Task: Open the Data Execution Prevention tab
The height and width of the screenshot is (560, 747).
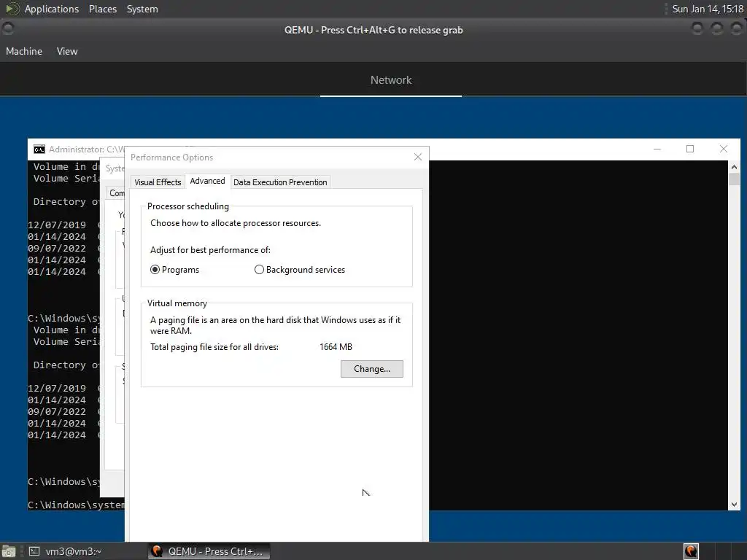Action: (280, 182)
